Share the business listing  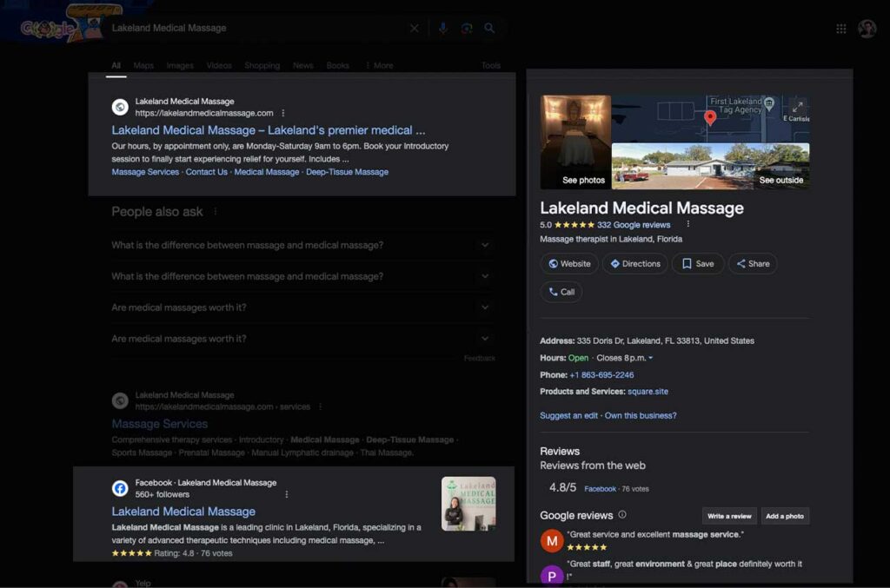[753, 264]
